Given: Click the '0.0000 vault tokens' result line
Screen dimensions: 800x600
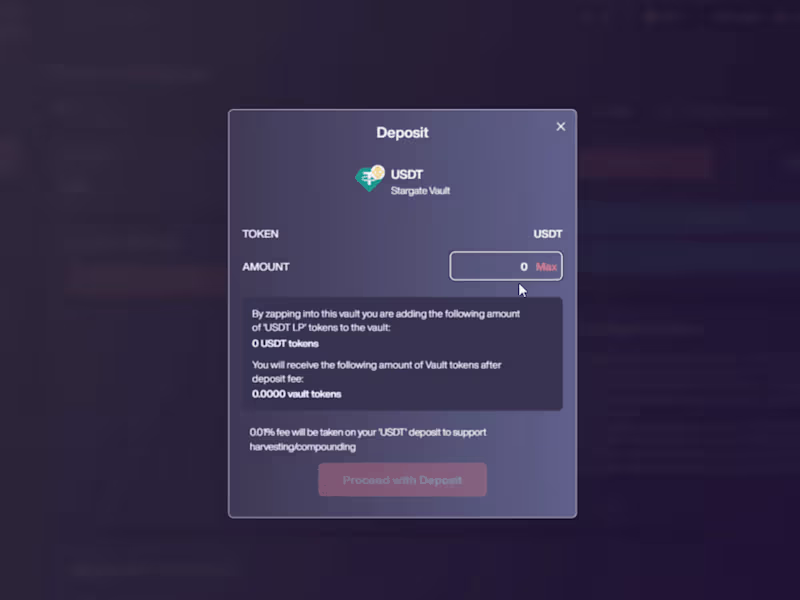Looking at the screenshot, I should pyautogui.click(x=296, y=394).
